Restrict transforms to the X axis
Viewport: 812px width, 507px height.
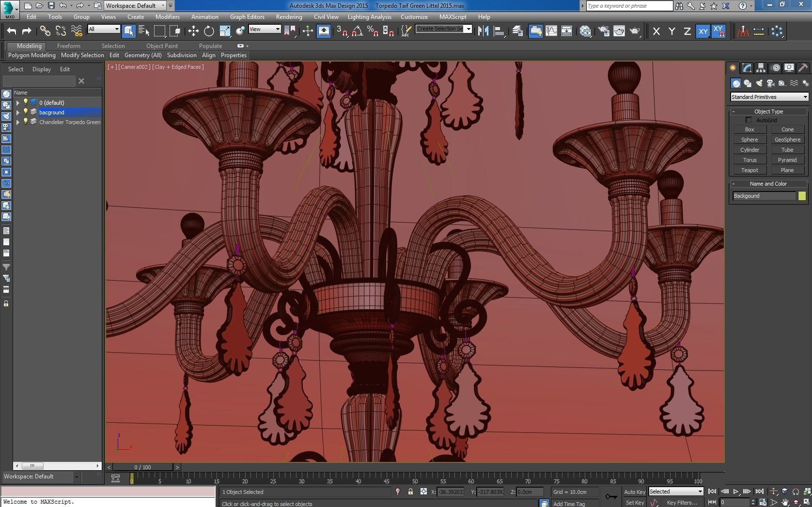[x=656, y=32]
